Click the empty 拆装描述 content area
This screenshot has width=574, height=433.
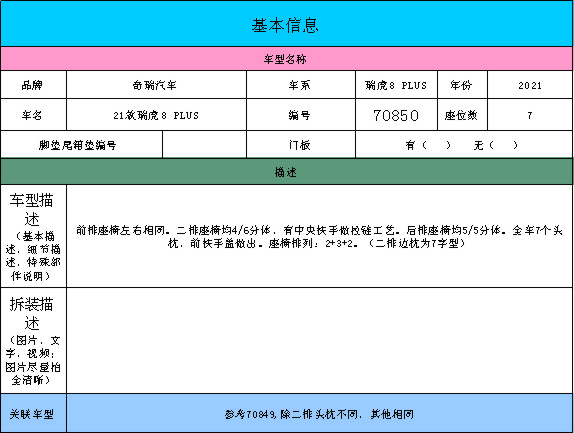click(x=320, y=340)
